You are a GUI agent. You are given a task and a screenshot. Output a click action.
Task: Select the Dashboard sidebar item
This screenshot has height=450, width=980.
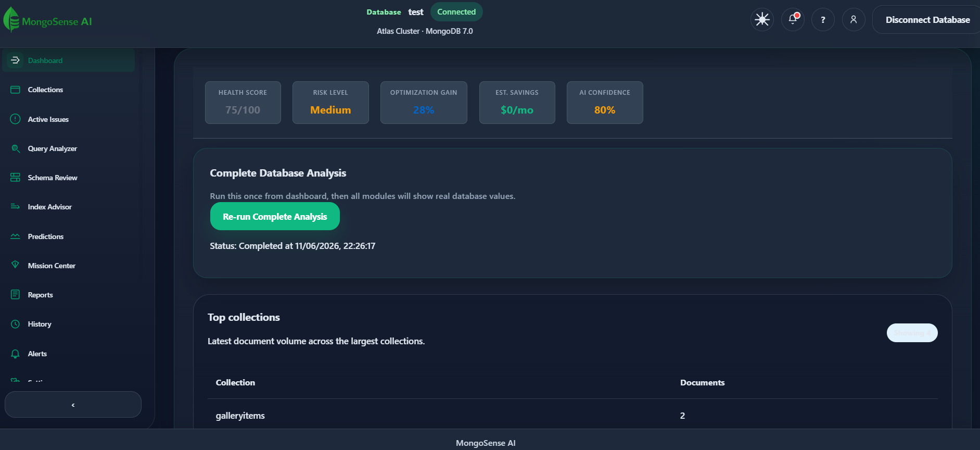tap(69, 60)
